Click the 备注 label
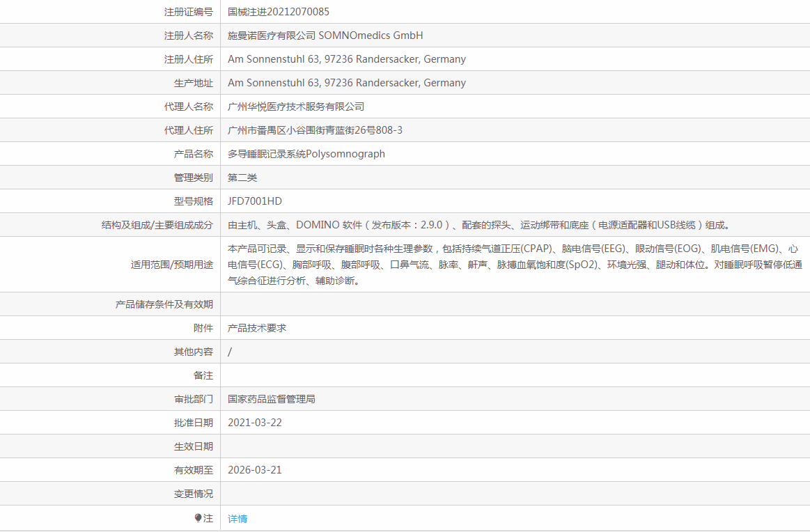Viewport: 810px width, 532px height. [x=203, y=375]
